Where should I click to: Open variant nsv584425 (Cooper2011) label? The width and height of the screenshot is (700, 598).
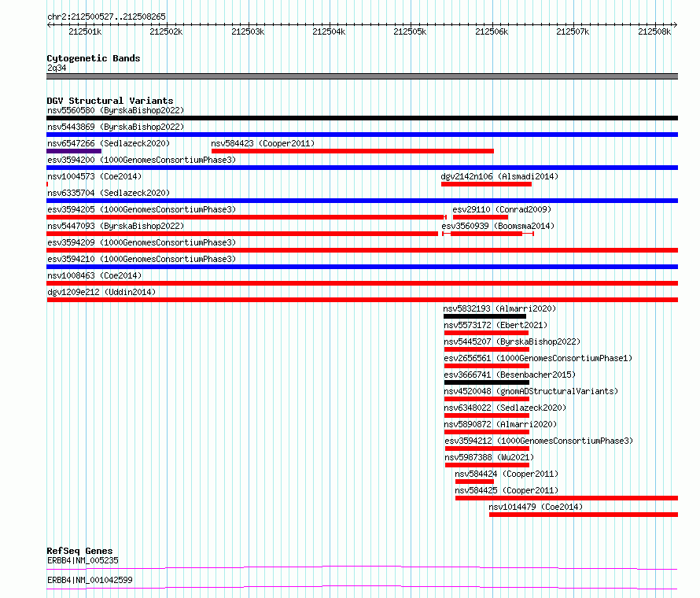(507, 490)
